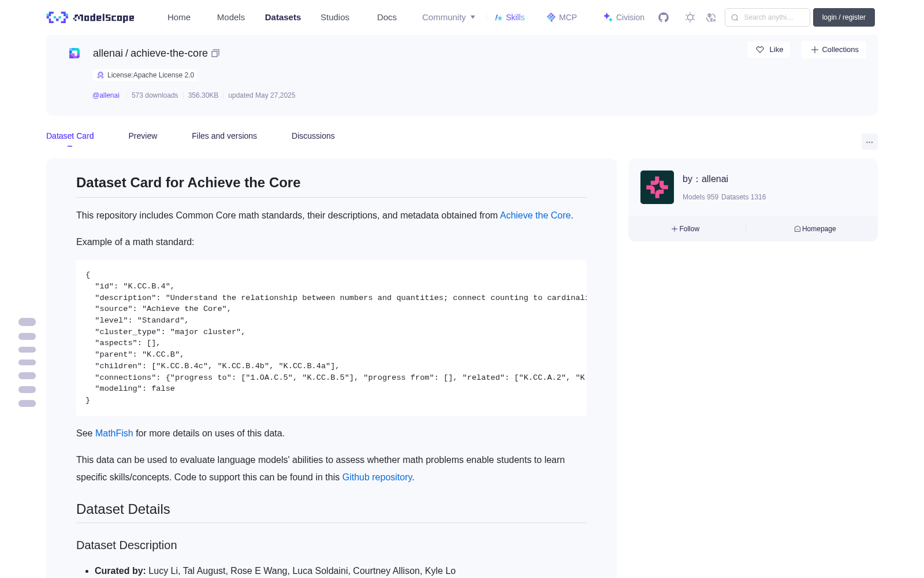Select the Dataset Card tab
This screenshot has height=578, width=924.
pyautogui.click(x=70, y=136)
